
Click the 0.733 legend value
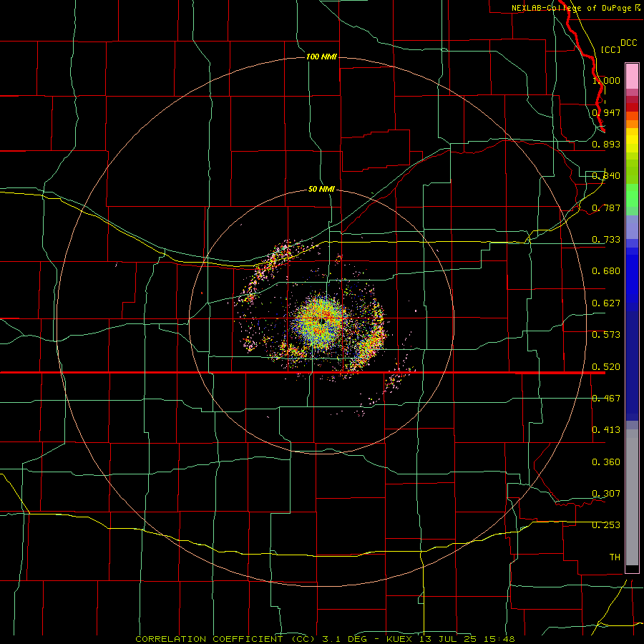[606, 240]
